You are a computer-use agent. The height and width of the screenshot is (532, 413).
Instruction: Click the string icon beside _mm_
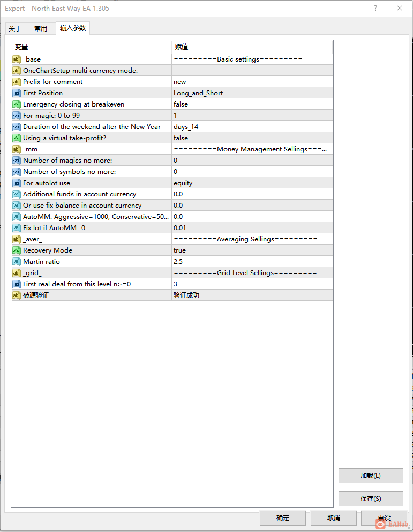click(x=16, y=149)
